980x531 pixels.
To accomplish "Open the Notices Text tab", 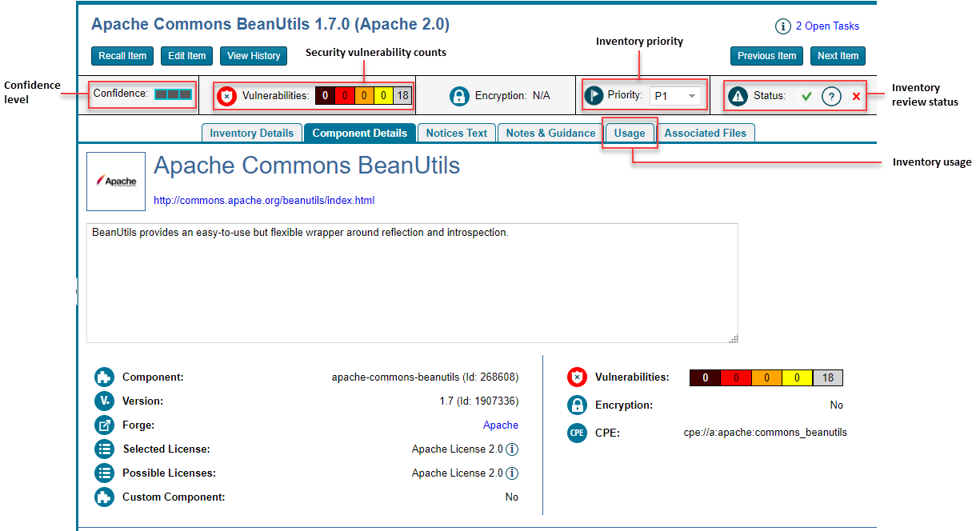I will tap(456, 133).
